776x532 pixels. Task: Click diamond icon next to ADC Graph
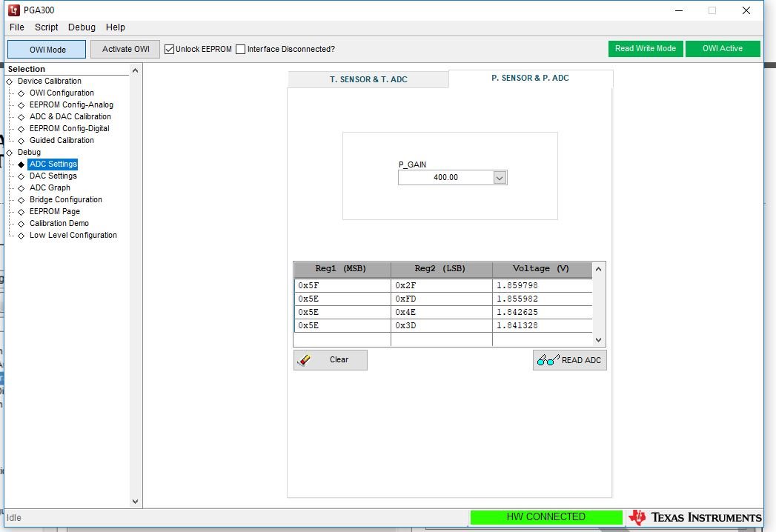point(21,188)
